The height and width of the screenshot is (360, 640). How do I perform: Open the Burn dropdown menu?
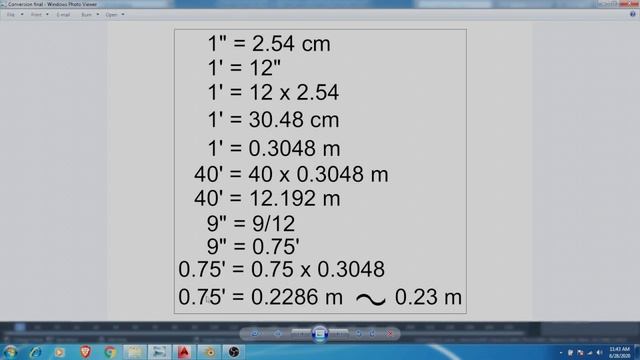coord(90,15)
